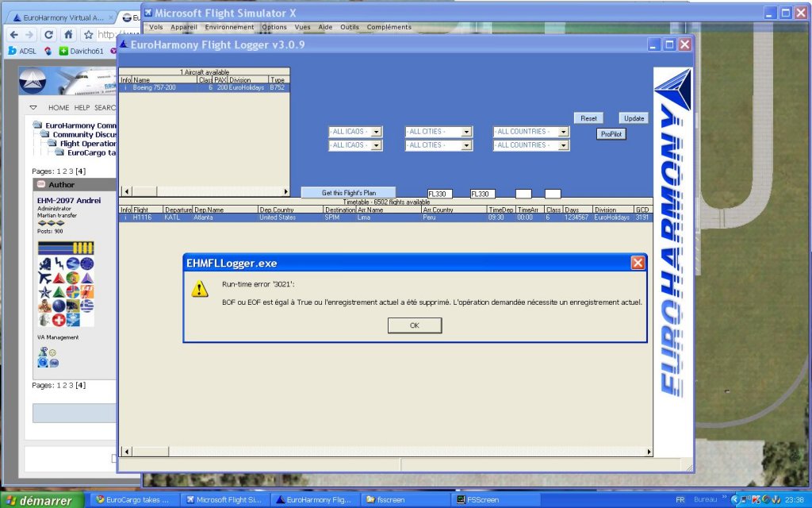Click the browser home icon
The image size is (812, 508).
coord(68,35)
